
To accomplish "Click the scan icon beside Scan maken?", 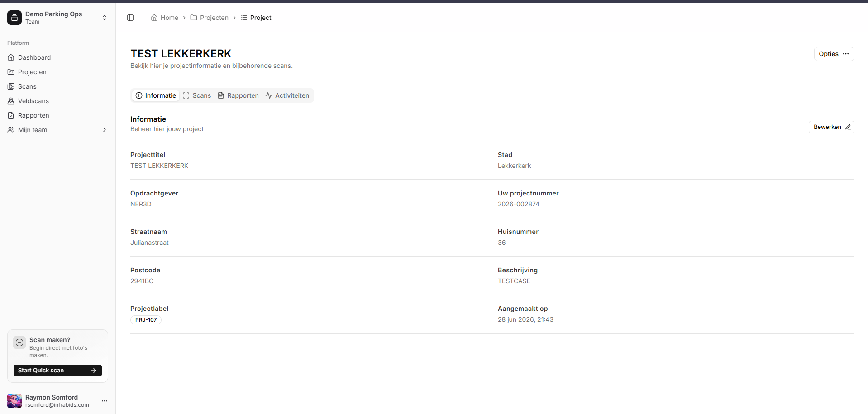I will (x=19, y=343).
